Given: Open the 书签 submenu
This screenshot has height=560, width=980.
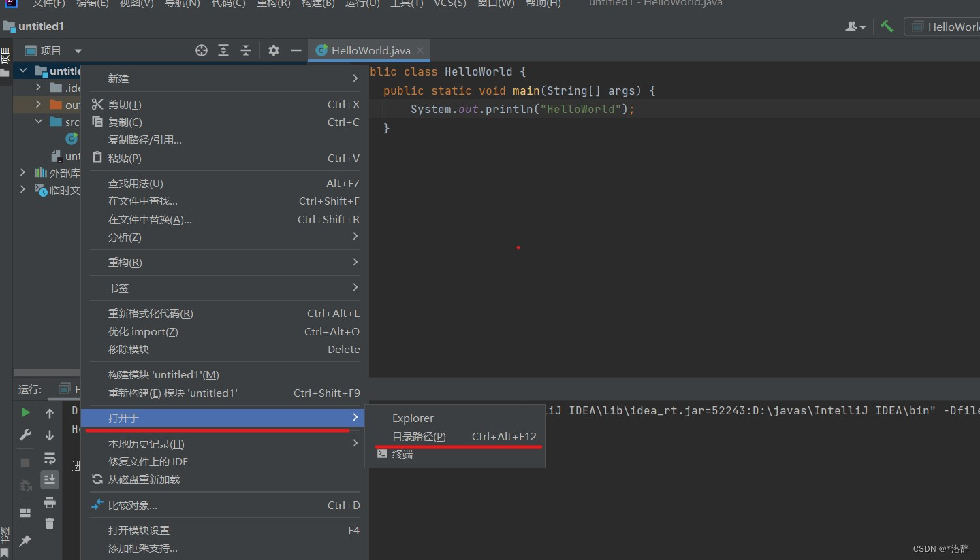Looking at the screenshot, I should click(x=224, y=288).
